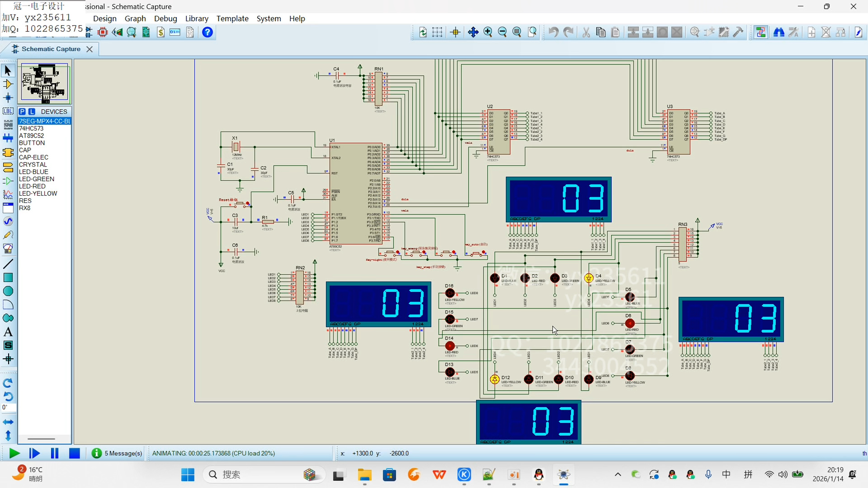Viewport: 868px width, 488px height.
Task: Zoom out of the schematic
Action: [502, 32]
